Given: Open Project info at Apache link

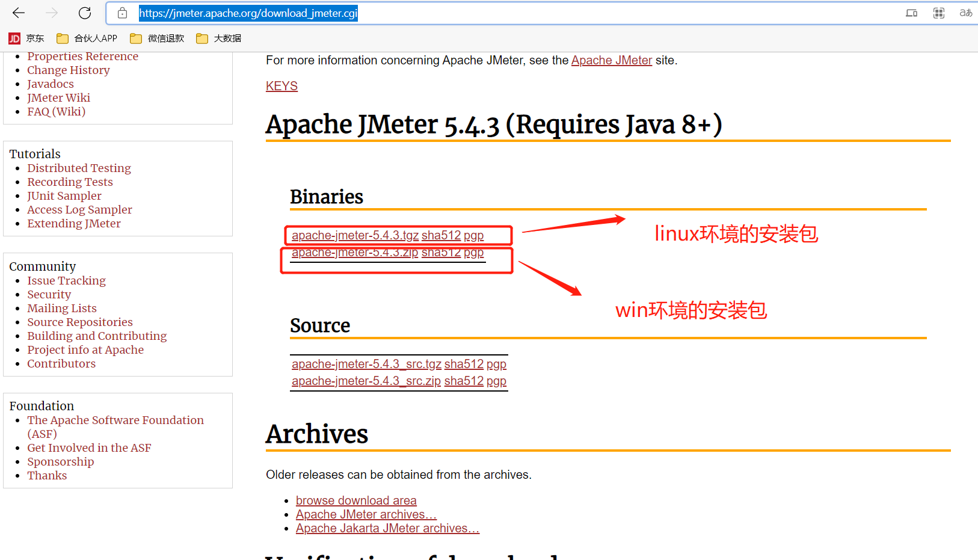Looking at the screenshot, I should point(85,349).
